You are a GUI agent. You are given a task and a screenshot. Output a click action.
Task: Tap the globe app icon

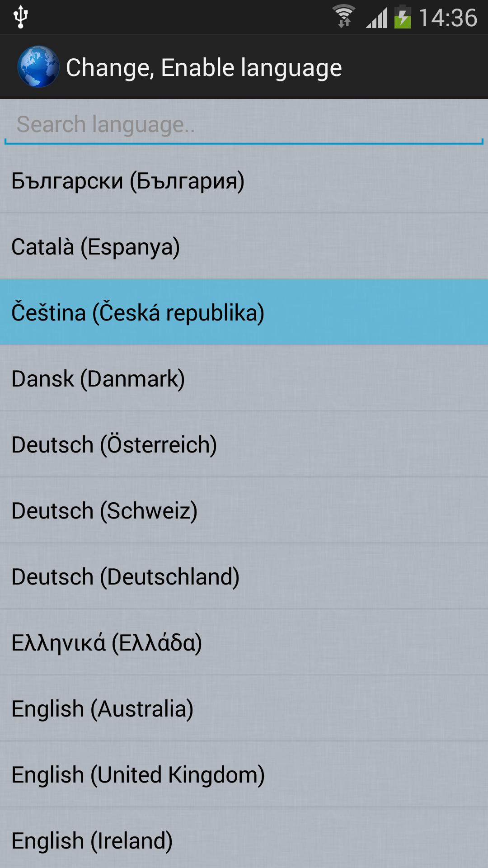click(x=38, y=67)
